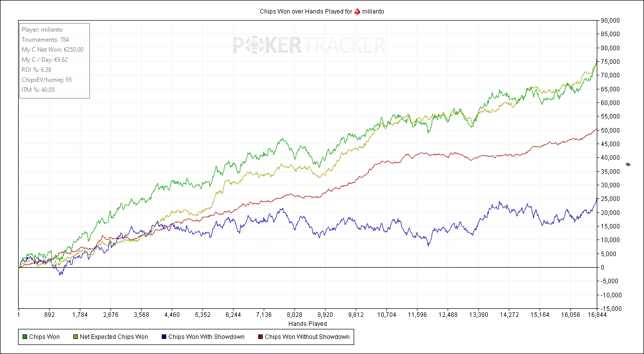Click the 65,000 y-axis label
Viewport: 644px width, 354px height.
[x=611, y=89]
